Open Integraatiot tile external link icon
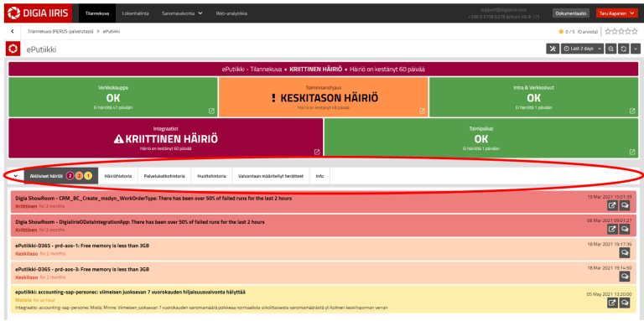This screenshot has height=321, width=644. pos(317,152)
